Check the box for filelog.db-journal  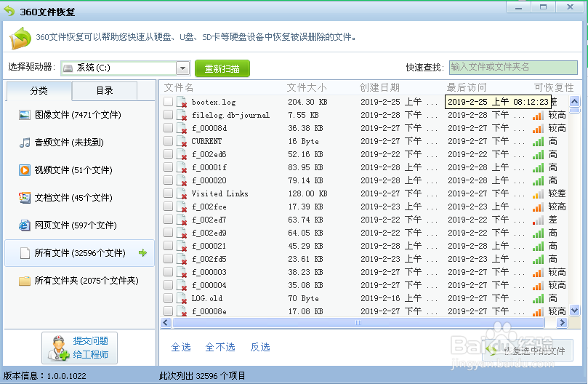168,114
